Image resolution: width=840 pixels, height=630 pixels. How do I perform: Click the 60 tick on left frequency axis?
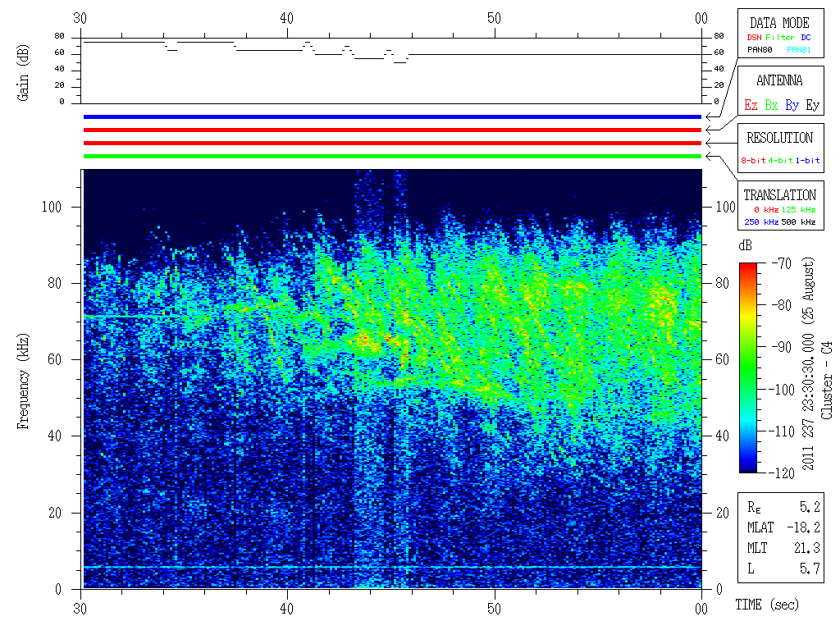pos(55,359)
